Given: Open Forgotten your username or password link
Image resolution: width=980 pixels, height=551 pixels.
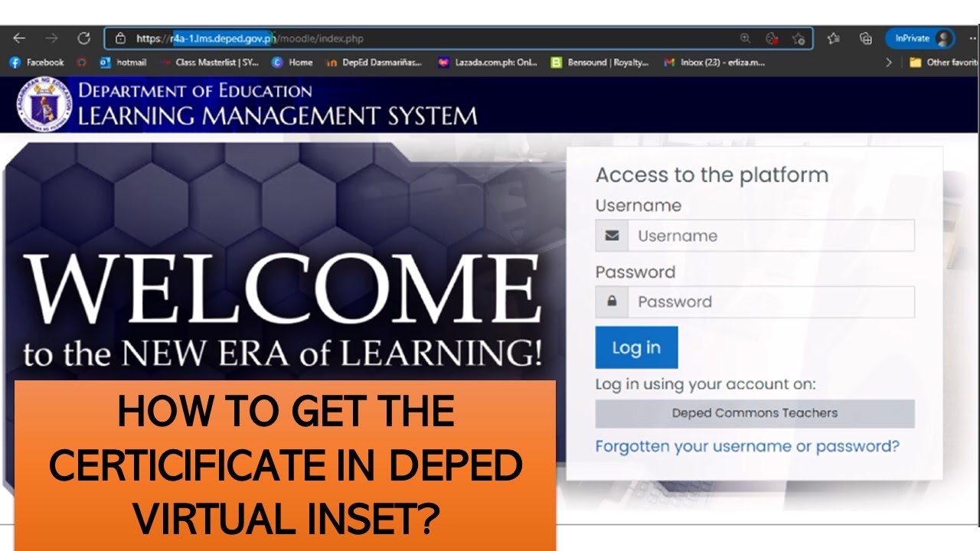Looking at the screenshot, I should [747, 446].
